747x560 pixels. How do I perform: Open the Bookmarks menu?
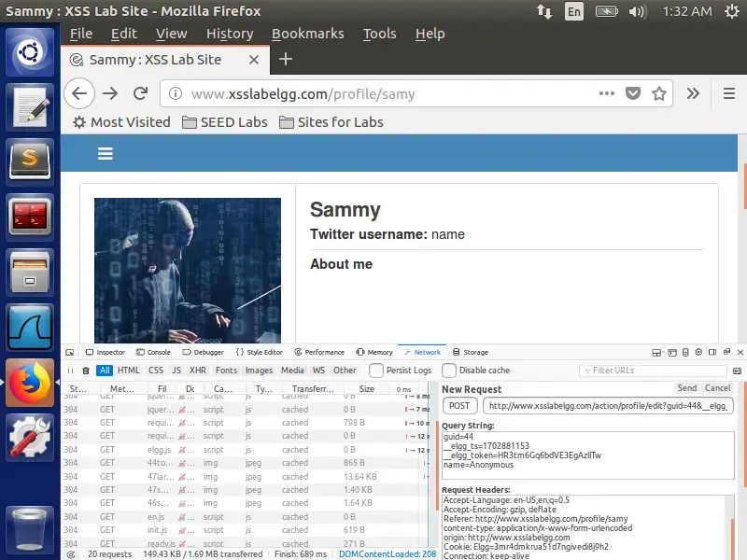pyautogui.click(x=308, y=34)
